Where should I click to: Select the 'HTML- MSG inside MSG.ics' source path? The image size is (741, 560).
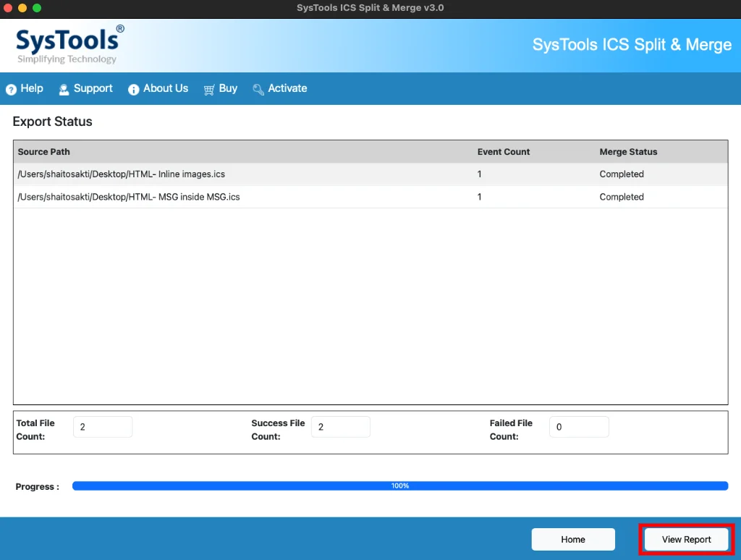click(x=129, y=197)
